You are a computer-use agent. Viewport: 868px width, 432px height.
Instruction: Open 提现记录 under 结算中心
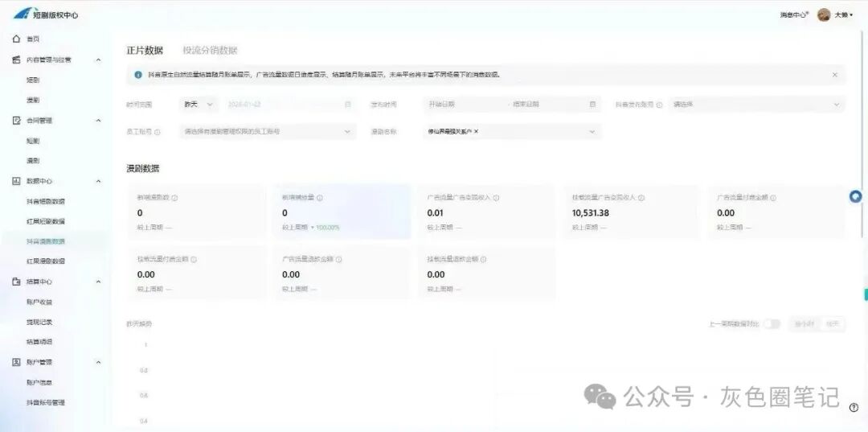[39, 323]
